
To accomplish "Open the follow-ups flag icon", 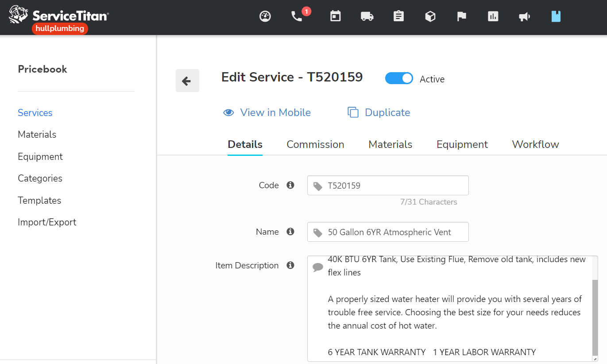I will click(x=461, y=16).
